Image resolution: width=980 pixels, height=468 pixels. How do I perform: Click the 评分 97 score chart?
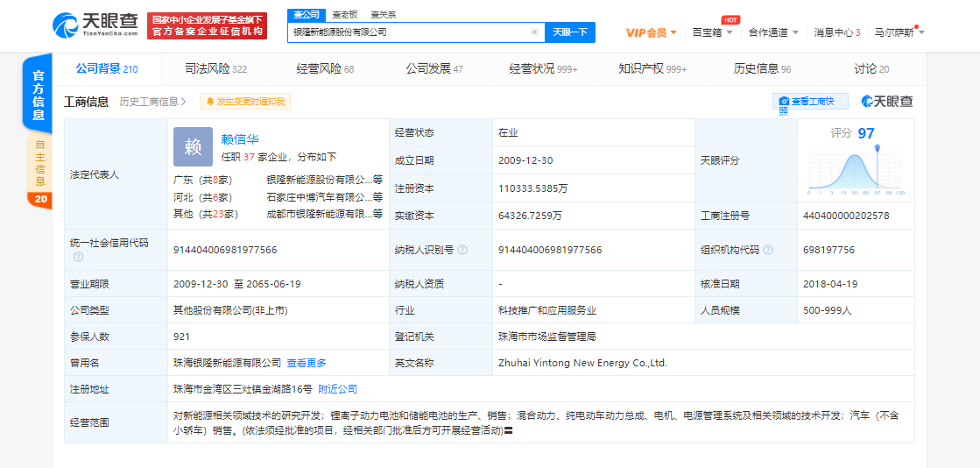click(x=856, y=160)
